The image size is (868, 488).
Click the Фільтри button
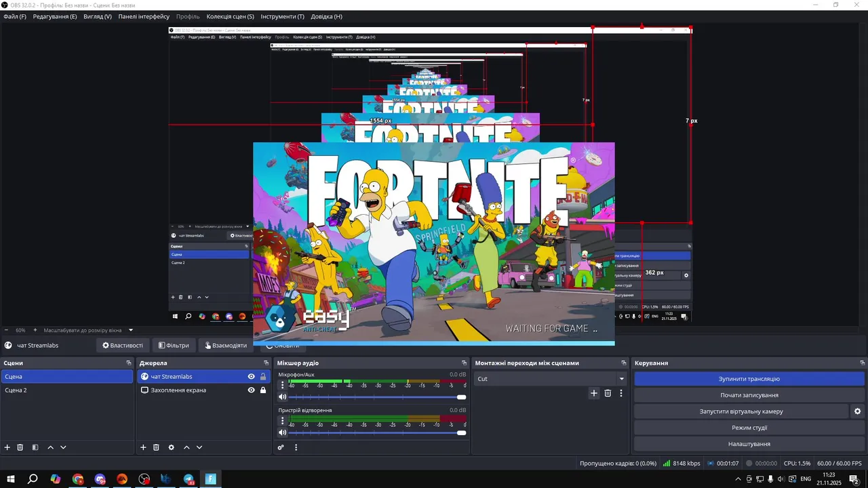[x=174, y=346]
